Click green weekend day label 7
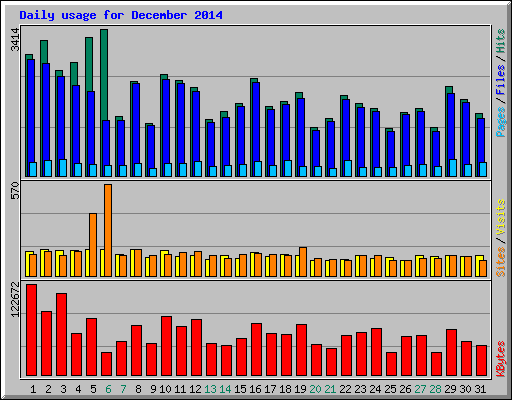The width and height of the screenshot is (512, 400). click(x=123, y=389)
